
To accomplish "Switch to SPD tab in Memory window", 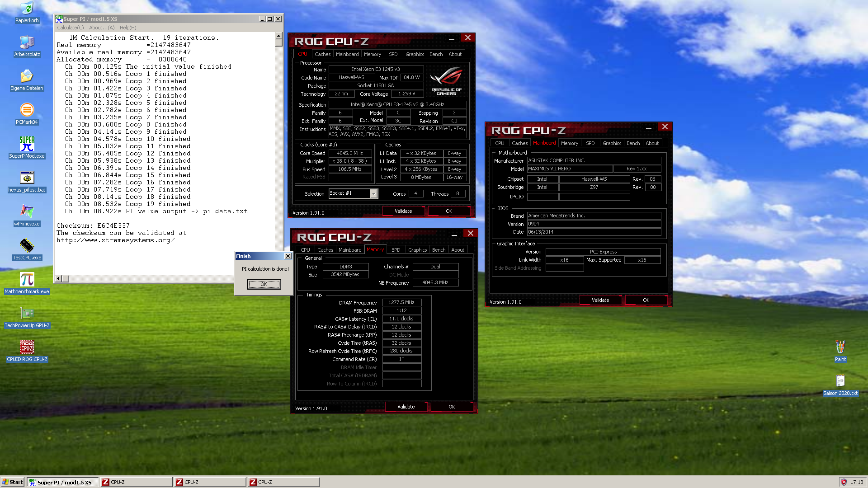I will (x=396, y=250).
